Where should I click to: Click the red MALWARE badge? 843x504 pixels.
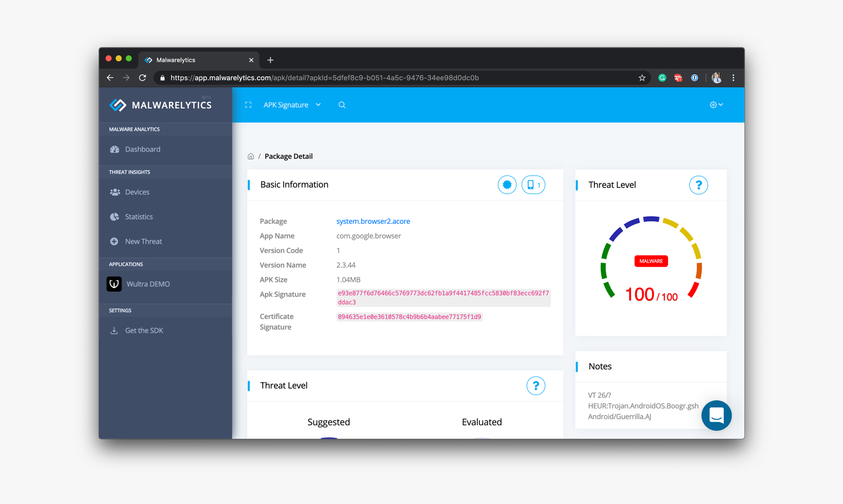tap(651, 261)
